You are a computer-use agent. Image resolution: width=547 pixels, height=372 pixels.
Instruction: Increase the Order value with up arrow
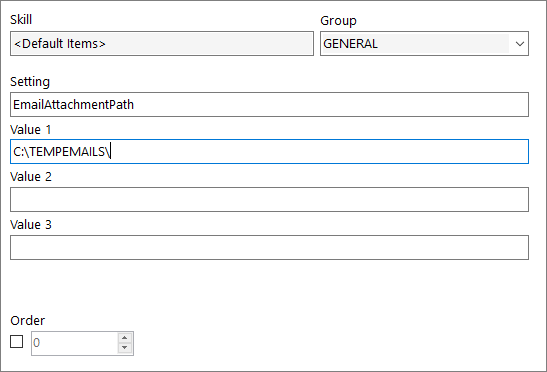[125, 338]
